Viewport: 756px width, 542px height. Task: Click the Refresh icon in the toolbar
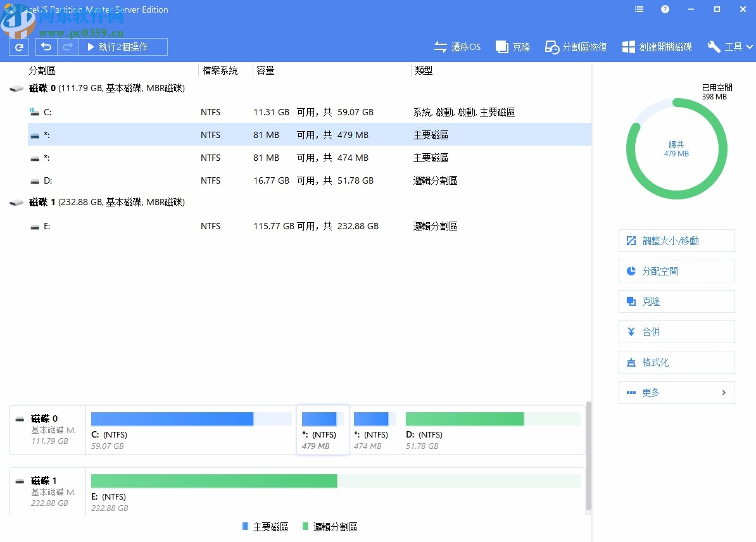point(18,46)
